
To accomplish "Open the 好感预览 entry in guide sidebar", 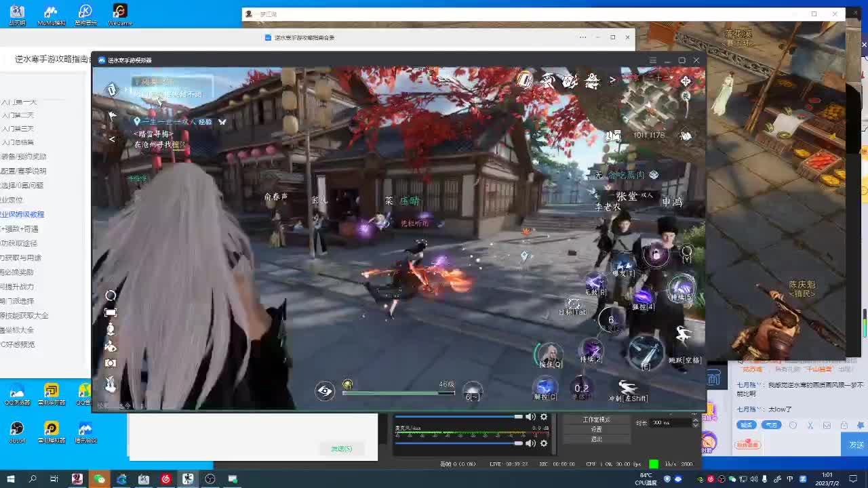I will (18, 344).
